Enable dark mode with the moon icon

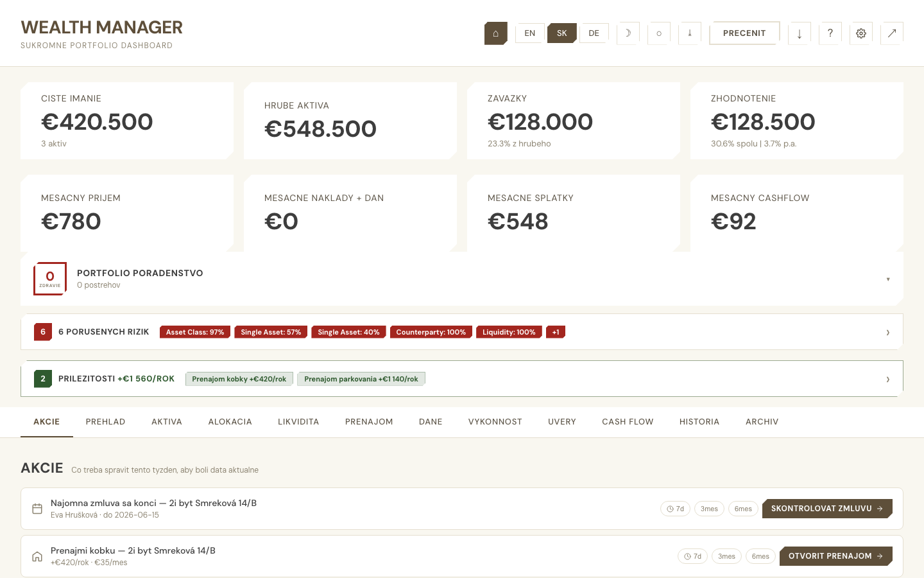[628, 33]
